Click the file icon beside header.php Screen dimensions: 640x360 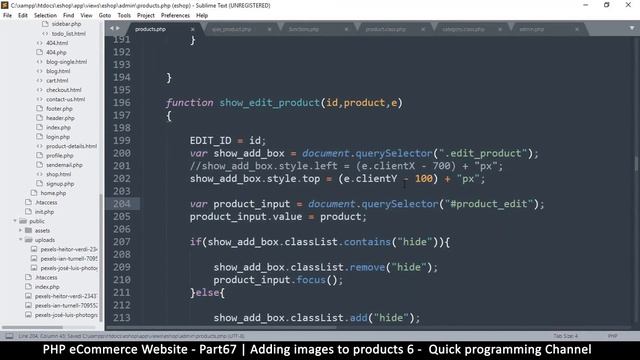[40, 118]
